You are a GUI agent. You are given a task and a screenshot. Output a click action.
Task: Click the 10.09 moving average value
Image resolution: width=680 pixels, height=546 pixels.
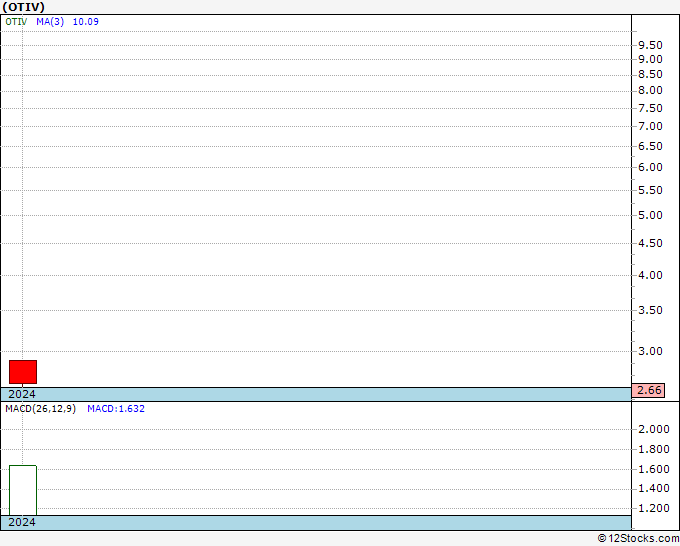[85, 22]
